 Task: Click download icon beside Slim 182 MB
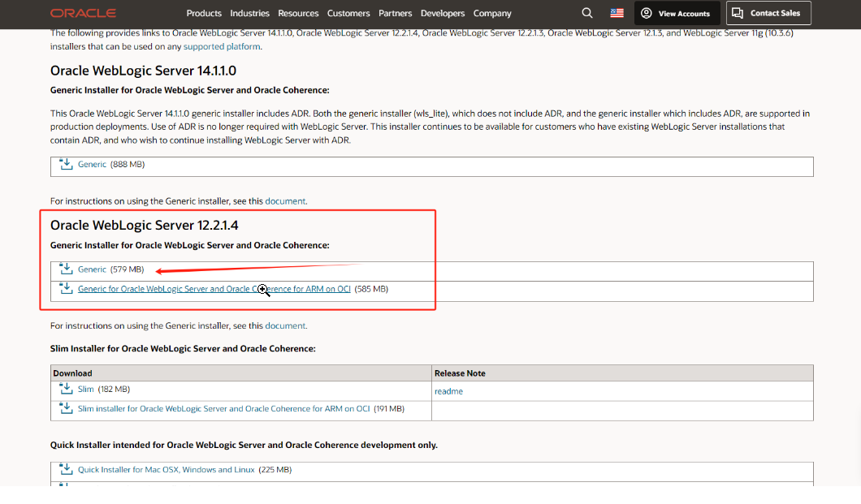tap(66, 389)
